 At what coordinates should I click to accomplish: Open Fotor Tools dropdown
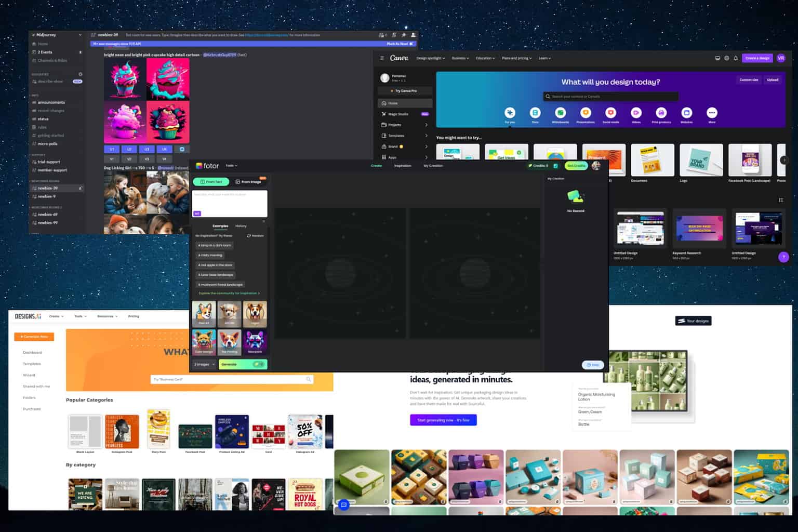point(231,166)
